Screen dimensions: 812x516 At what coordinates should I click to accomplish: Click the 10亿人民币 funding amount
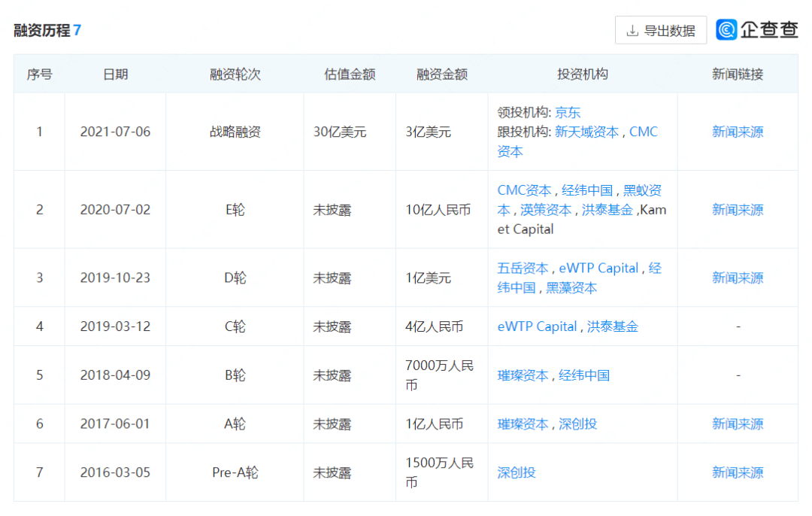[438, 209]
